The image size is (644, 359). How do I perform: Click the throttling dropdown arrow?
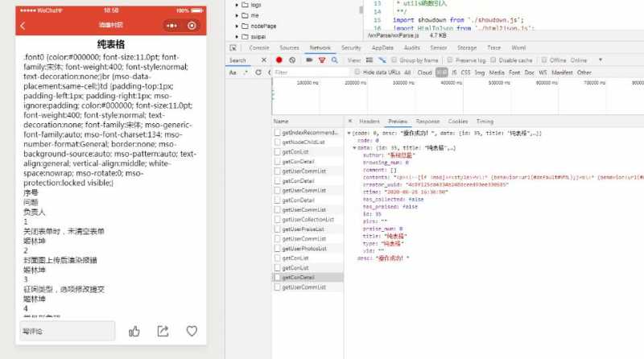pyautogui.click(x=600, y=60)
